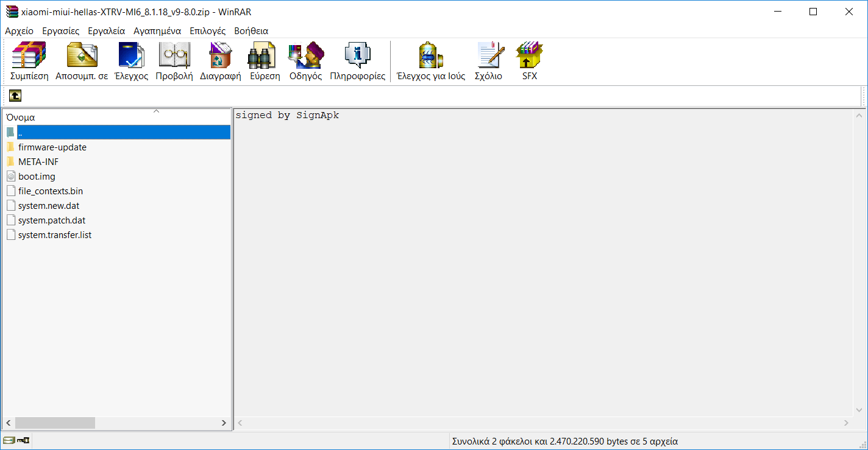Click the parent folder '..' icon
The width and height of the screenshot is (868, 450).
tap(10, 132)
